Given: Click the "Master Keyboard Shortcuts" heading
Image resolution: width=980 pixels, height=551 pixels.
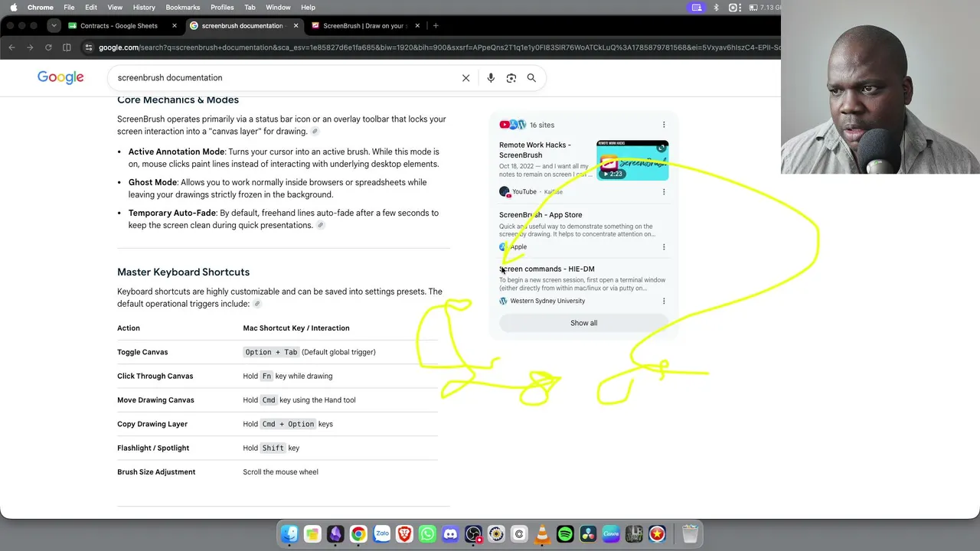Looking at the screenshot, I should (183, 272).
